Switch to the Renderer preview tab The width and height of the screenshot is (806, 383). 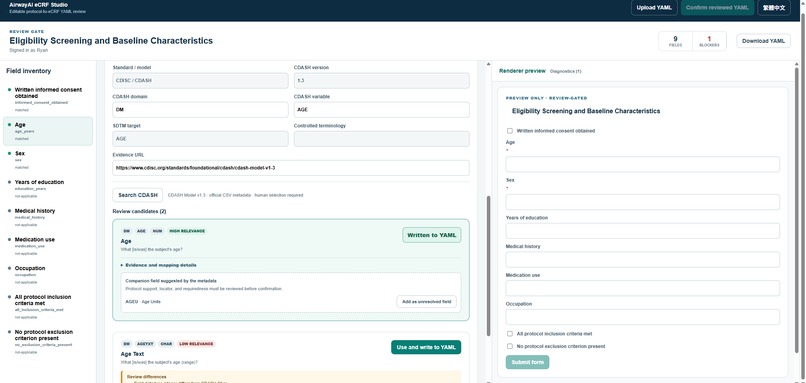pos(522,71)
